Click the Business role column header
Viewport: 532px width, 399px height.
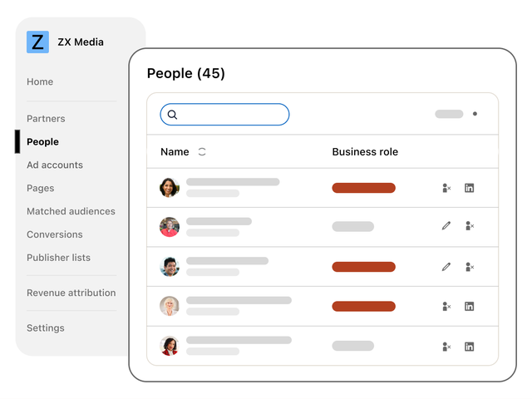pyautogui.click(x=365, y=151)
